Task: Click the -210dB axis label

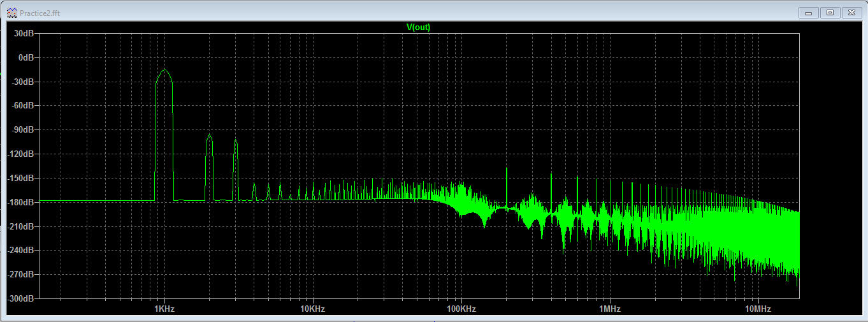Action: pos(20,226)
